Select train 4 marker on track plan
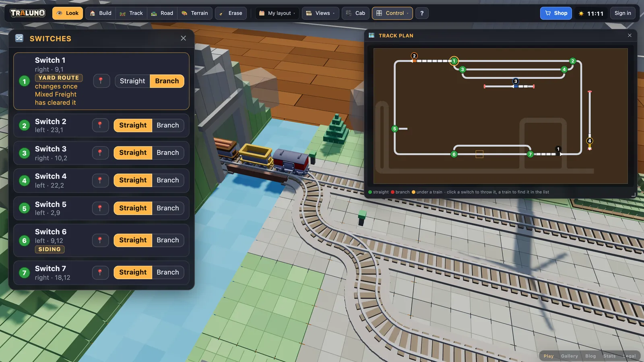The image size is (644, 362). coord(590,141)
